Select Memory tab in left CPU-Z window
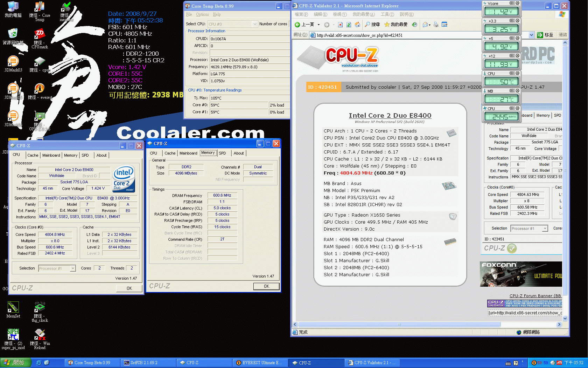The image size is (588, 368). [71, 155]
